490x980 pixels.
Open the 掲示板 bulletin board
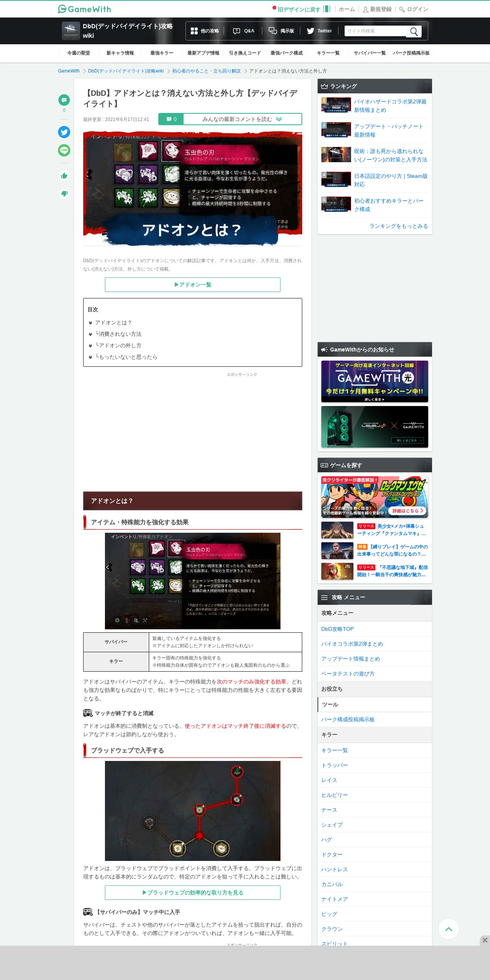click(281, 31)
